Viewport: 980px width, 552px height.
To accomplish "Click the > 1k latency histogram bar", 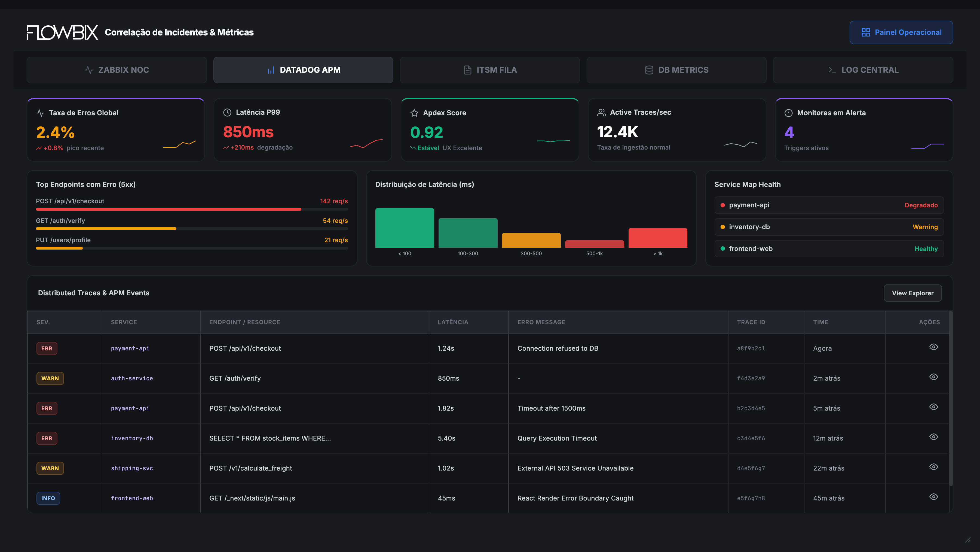I will (x=658, y=238).
